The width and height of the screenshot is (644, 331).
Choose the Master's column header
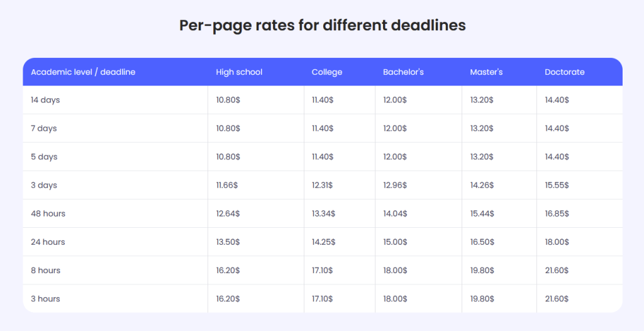pyautogui.click(x=486, y=72)
